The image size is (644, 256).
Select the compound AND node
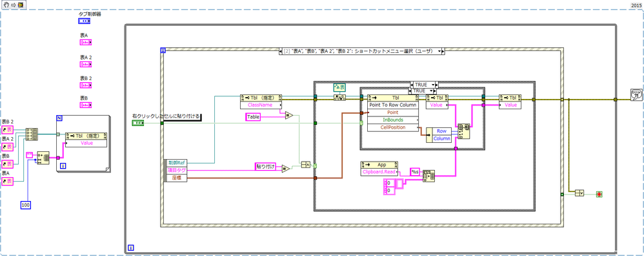(x=305, y=165)
